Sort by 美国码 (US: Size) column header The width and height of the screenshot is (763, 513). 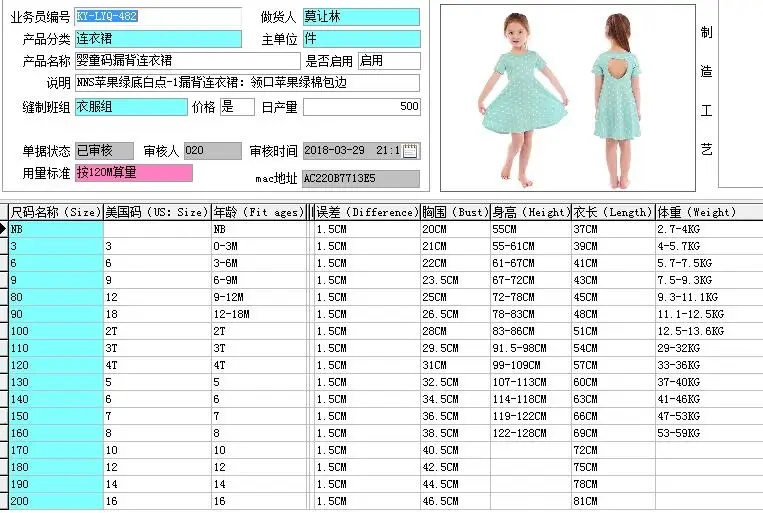point(157,212)
